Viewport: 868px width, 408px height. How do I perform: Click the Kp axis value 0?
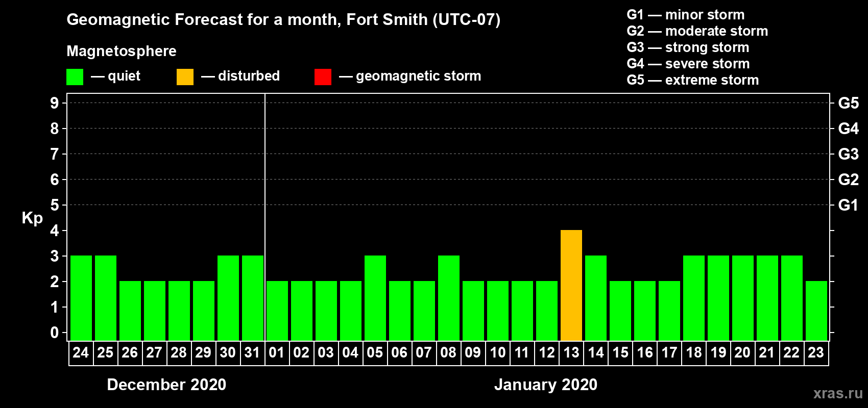(x=55, y=333)
